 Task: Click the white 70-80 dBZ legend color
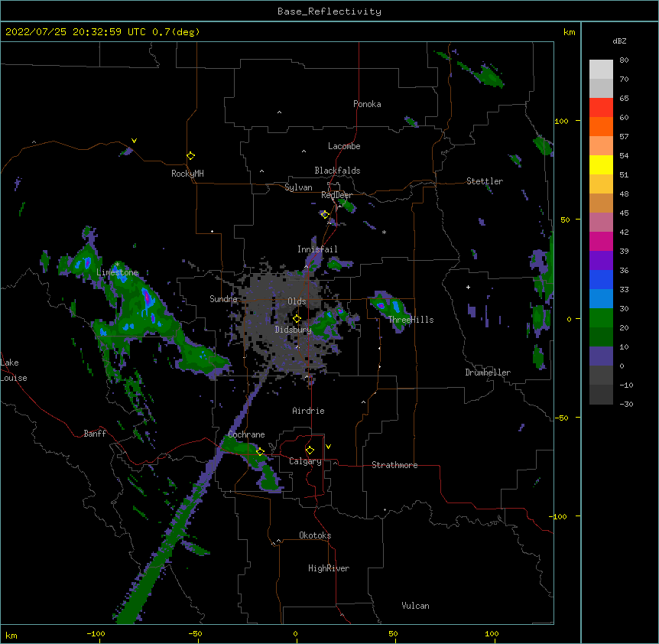tap(601, 69)
